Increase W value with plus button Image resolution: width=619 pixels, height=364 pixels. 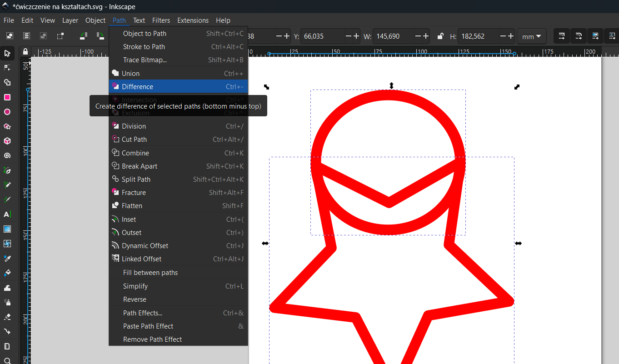pos(426,36)
